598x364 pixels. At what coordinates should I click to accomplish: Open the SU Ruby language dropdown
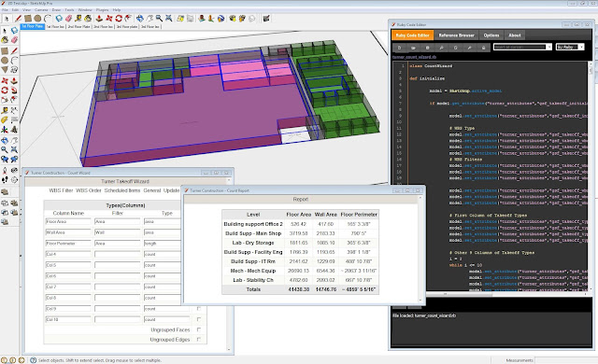click(x=570, y=47)
